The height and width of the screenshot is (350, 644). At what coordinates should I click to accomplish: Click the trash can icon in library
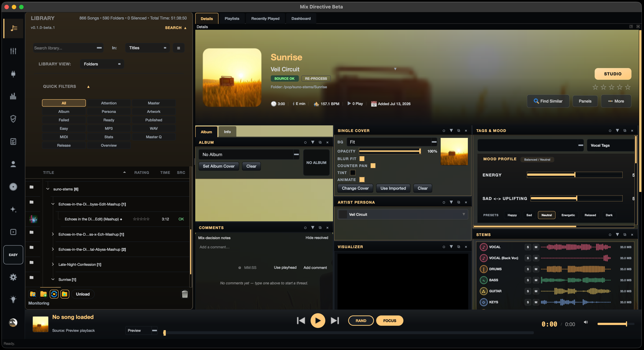point(185,294)
